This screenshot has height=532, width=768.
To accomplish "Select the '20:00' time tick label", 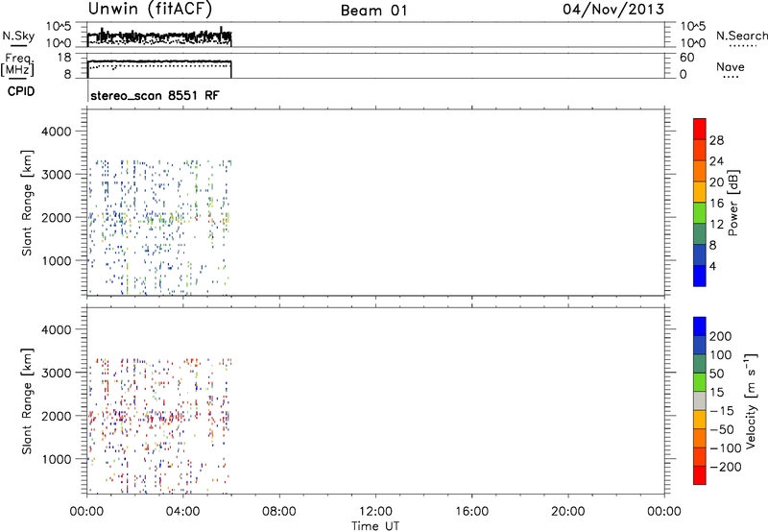I will tap(568, 512).
